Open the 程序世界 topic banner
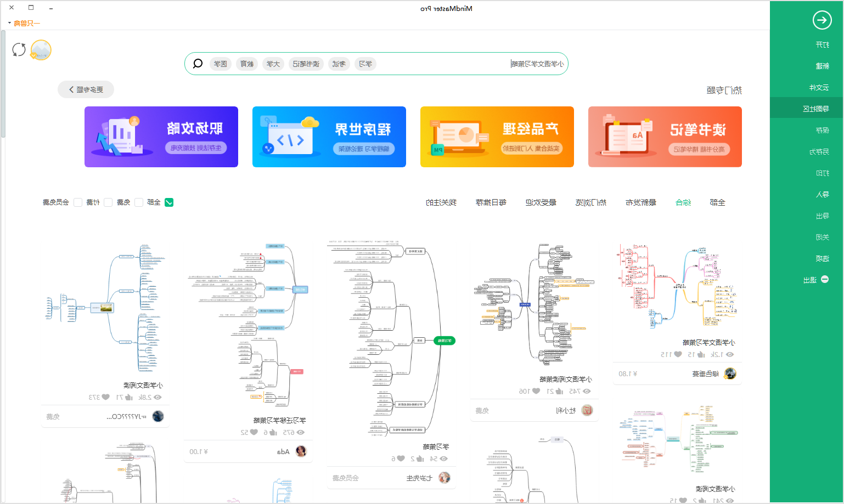Image resolution: width=844 pixels, height=504 pixels. tap(329, 137)
